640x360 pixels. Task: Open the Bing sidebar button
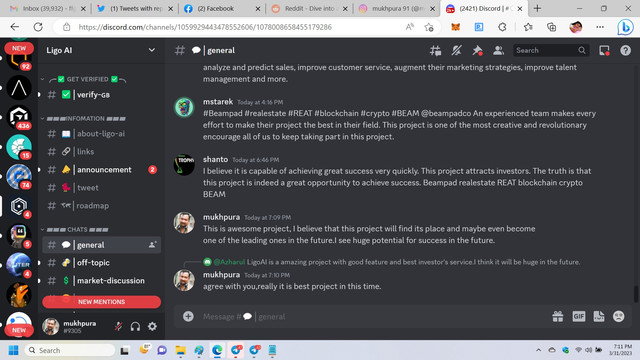625,27
